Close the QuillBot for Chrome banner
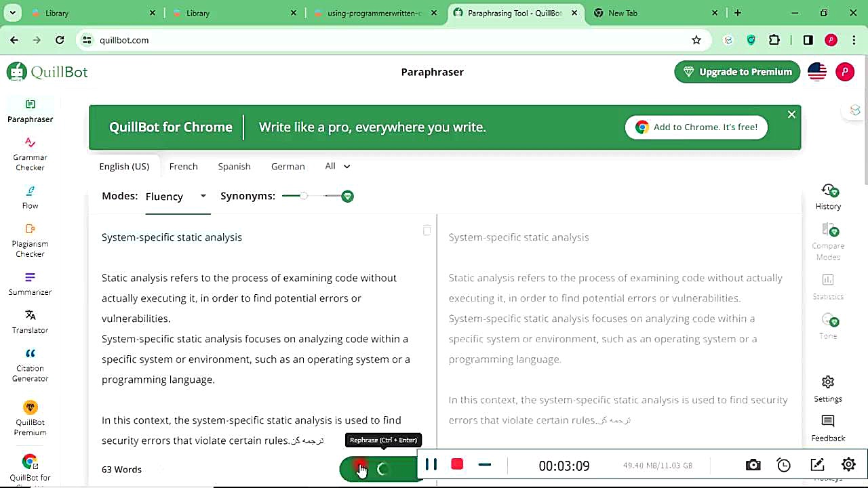Screen dimensions: 868x488 pos(791,115)
